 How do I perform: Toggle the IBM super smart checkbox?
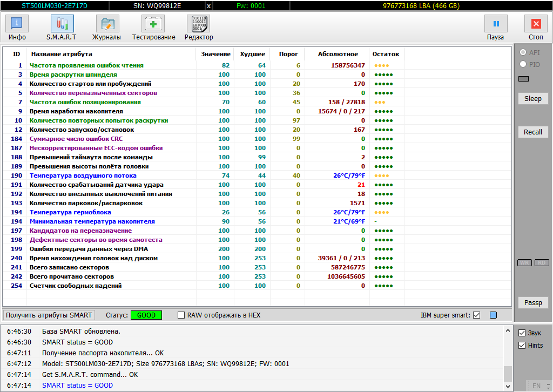[476, 315]
